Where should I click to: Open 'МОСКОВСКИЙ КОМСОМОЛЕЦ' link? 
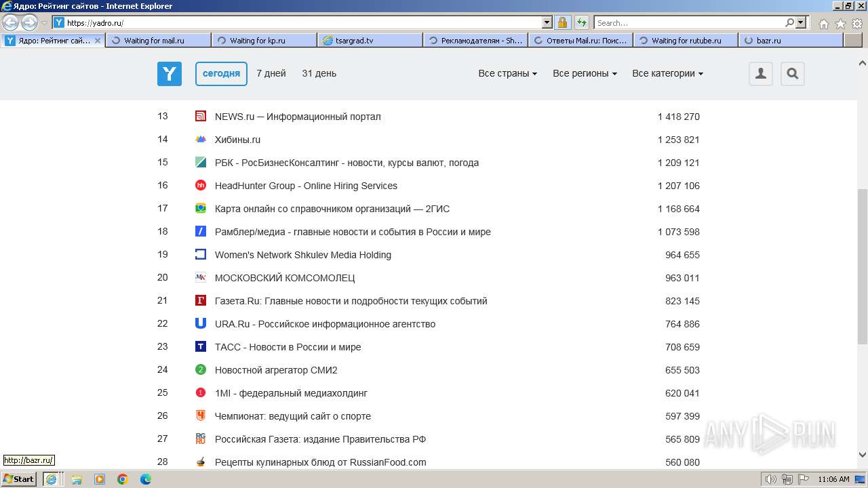(285, 278)
